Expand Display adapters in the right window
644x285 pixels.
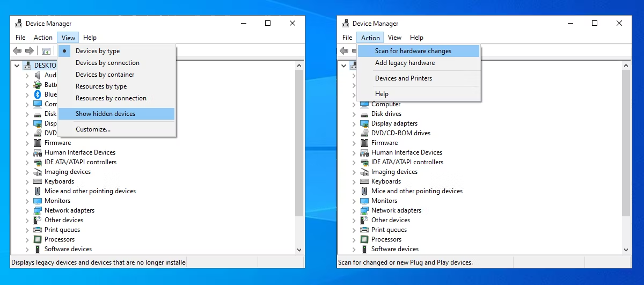tap(354, 123)
